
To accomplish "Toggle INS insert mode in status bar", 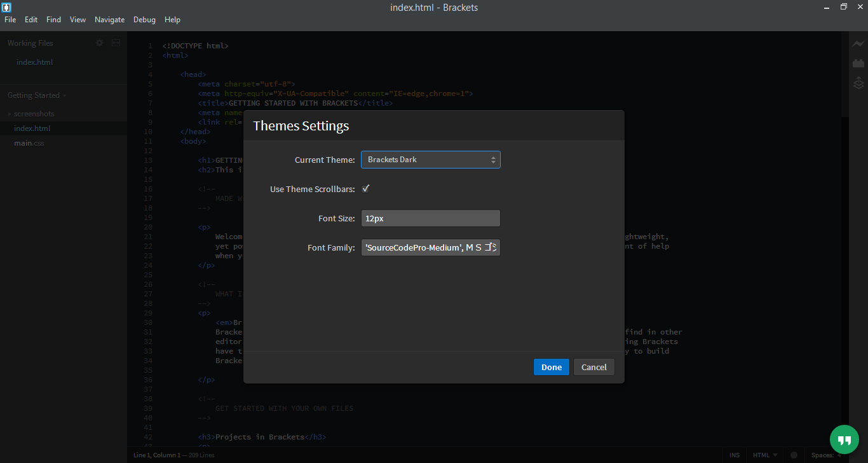I will click(x=735, y=455).
